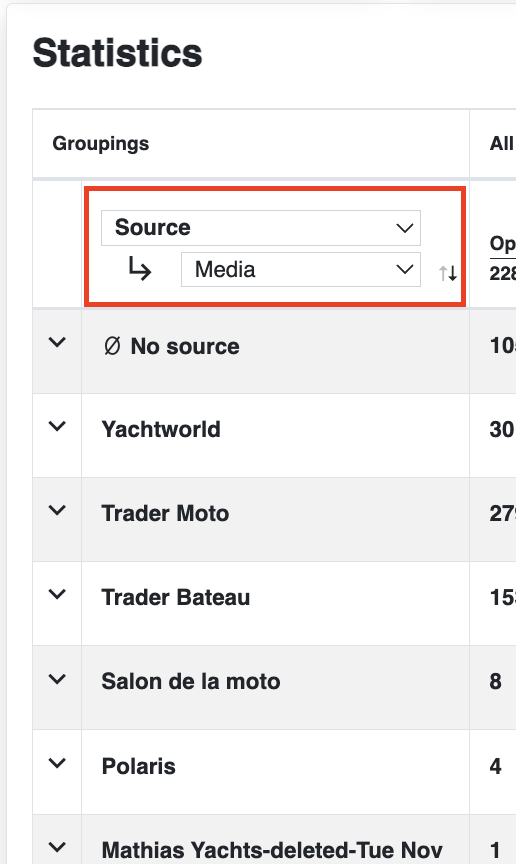
Task: Expand the Salon de la moto row
Action: point(57,679)
